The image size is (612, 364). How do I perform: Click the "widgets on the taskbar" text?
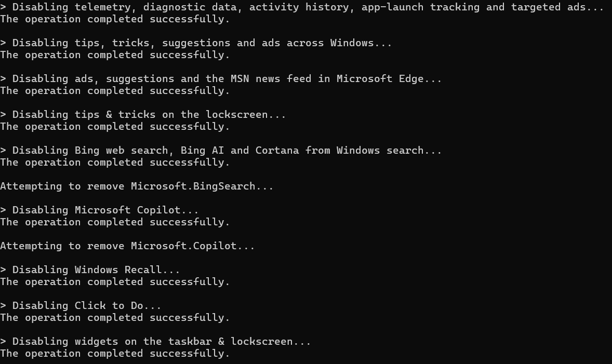point(143,342)
